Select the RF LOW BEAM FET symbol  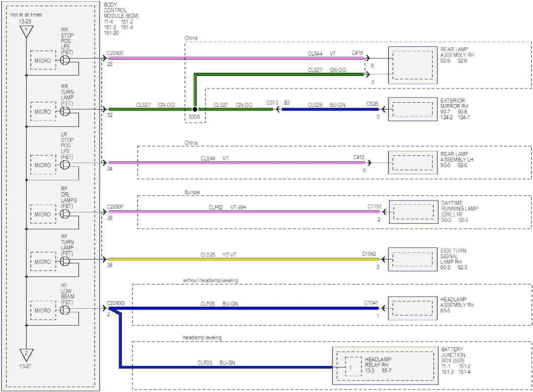tap(65, 310)
